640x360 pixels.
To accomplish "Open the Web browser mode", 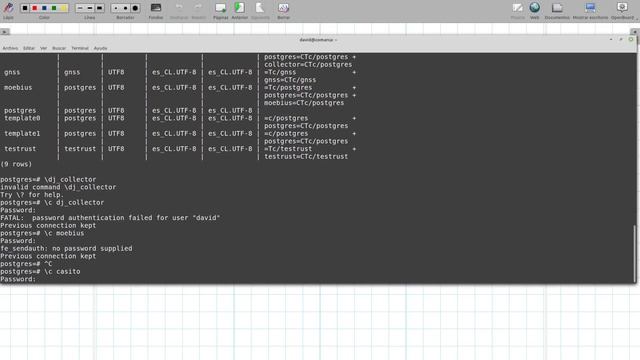I will click(x=535, y=10).
